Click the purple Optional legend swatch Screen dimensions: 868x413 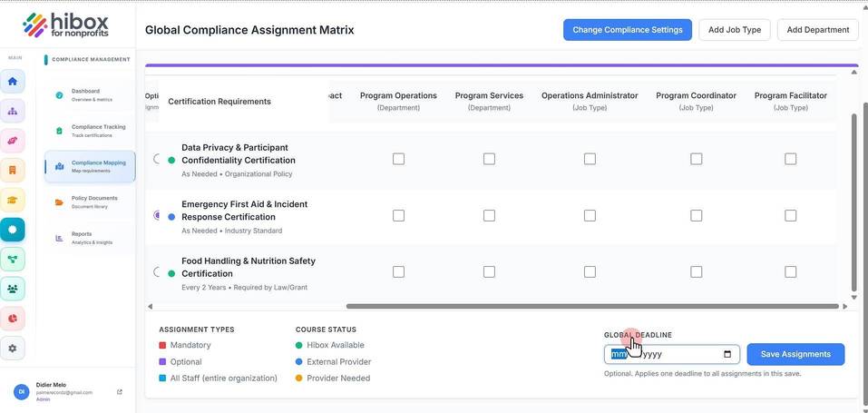coord(162,362)
